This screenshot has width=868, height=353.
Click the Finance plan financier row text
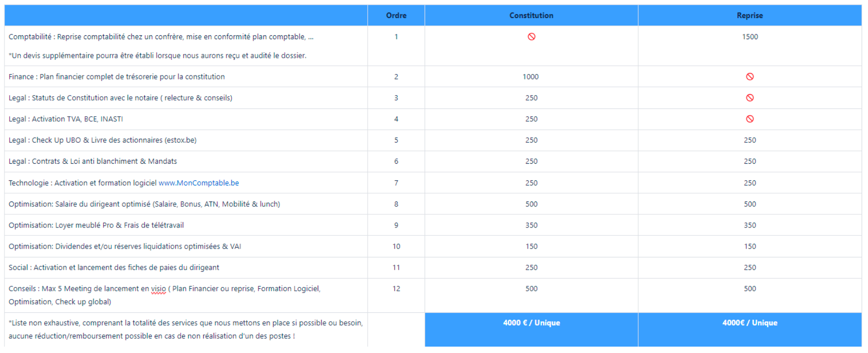tap(117, 76)
